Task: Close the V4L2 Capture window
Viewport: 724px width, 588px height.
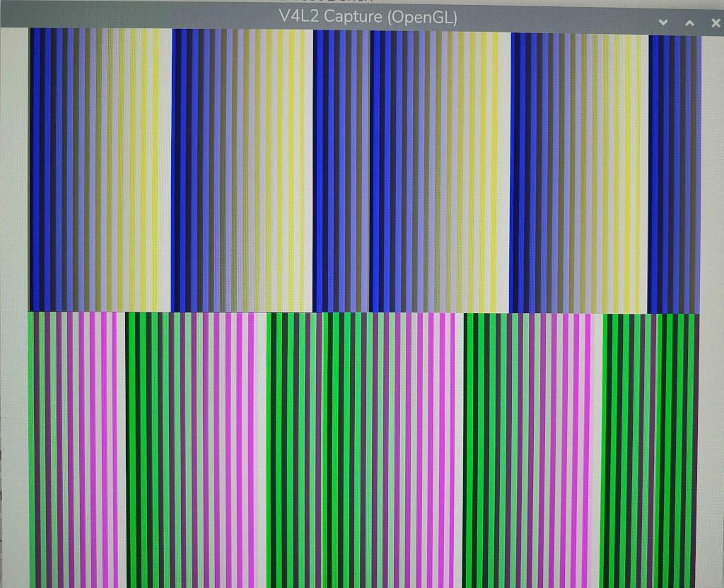Action: [716, 23]
